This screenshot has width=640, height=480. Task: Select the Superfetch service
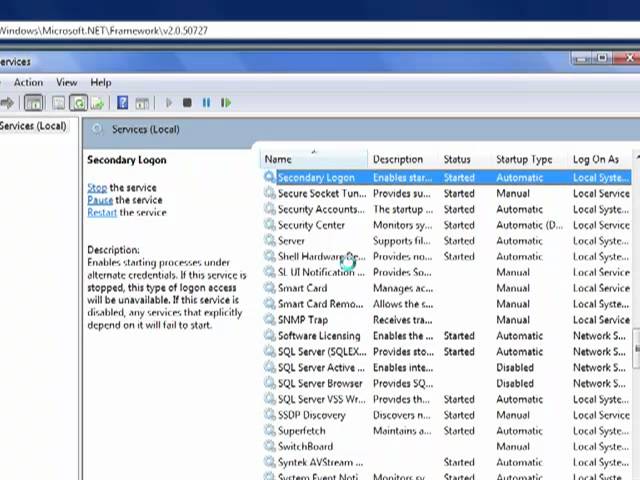447,430
